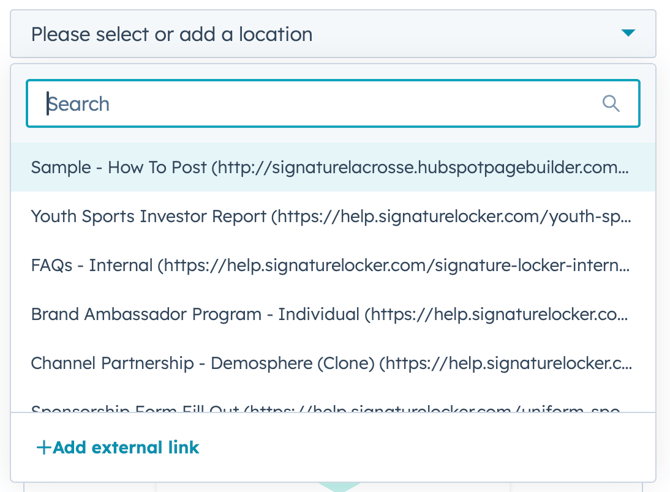This screenshot has height=492, width=670.
Task: Choose 'Youth Sports Investor Report' from list
Action: point(330,216)
